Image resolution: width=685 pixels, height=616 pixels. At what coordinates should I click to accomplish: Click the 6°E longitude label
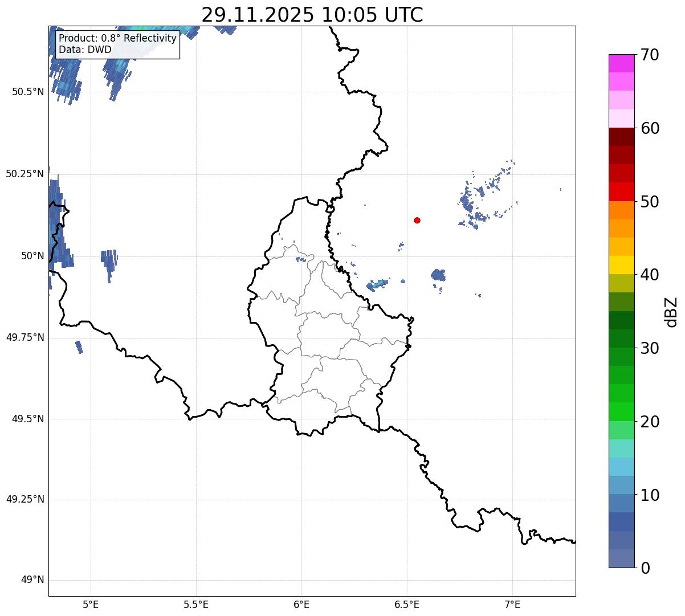click(301, 604)
